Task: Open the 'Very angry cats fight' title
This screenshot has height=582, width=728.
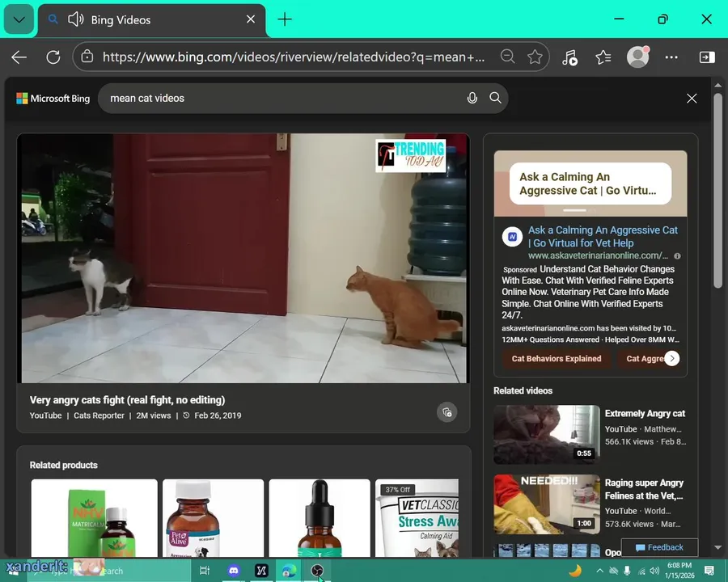Action: pos(127,400)
